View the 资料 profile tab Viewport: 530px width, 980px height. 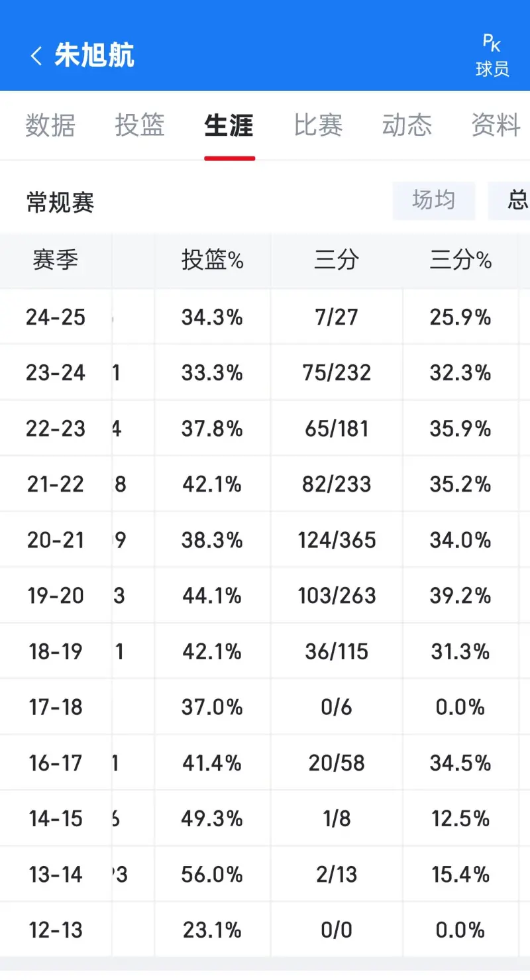(x=494, y=126)
